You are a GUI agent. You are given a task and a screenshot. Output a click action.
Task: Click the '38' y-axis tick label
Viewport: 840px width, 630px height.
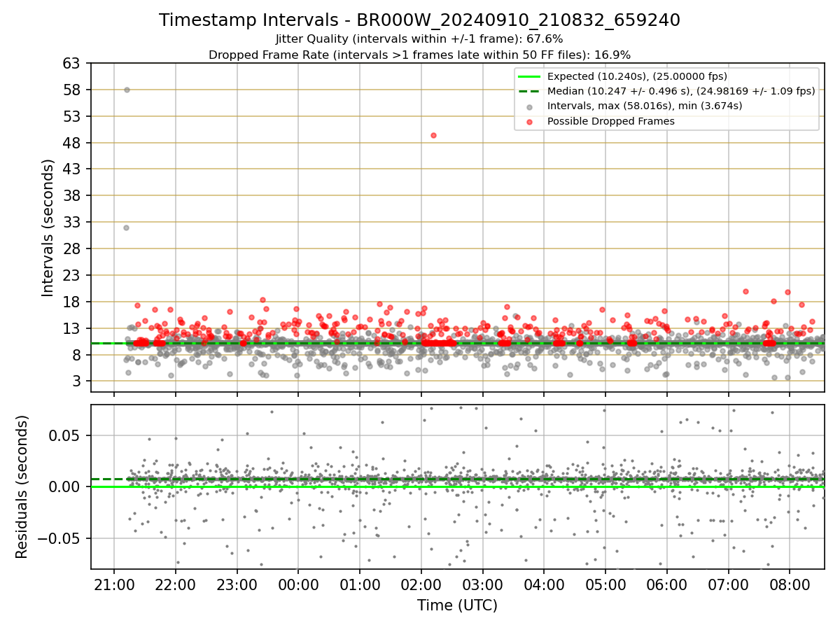[x=71, y=195]
